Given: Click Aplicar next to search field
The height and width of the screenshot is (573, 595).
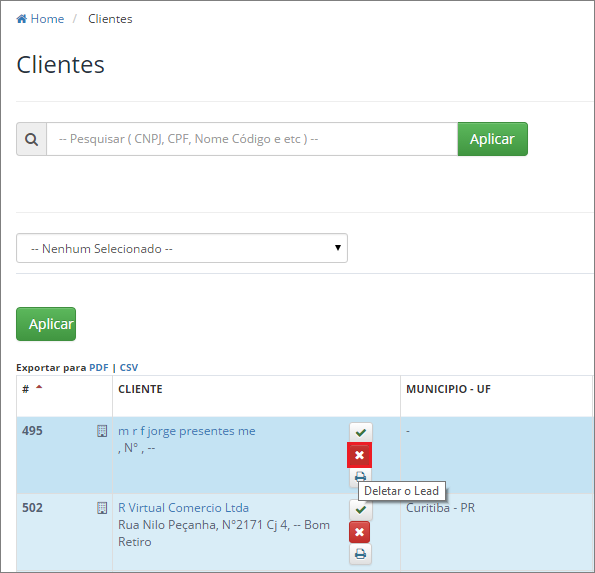Looking at the screenshot, I should point(493,139).
